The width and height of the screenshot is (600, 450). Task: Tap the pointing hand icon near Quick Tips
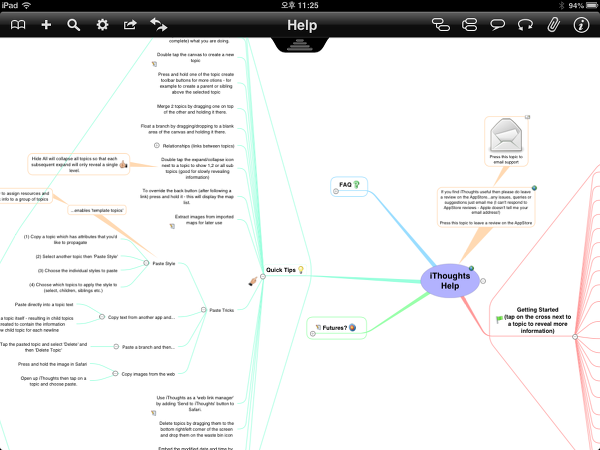coord(253,282)
